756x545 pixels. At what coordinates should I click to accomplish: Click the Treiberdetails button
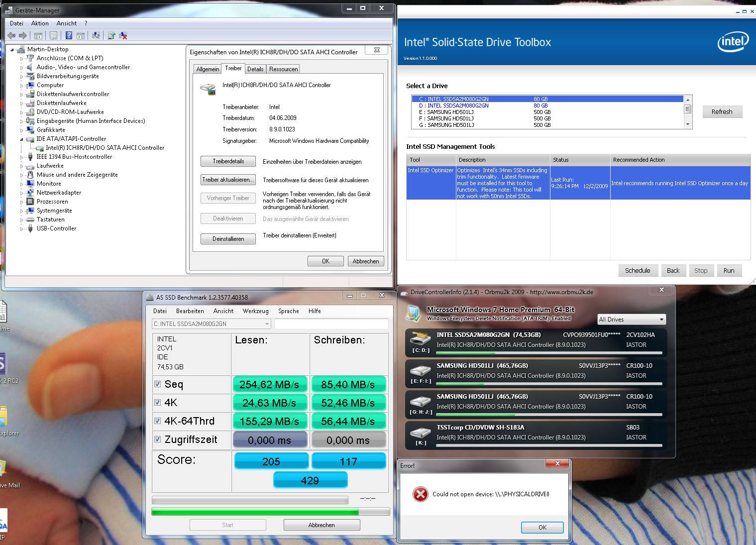[x=228, y=161]
